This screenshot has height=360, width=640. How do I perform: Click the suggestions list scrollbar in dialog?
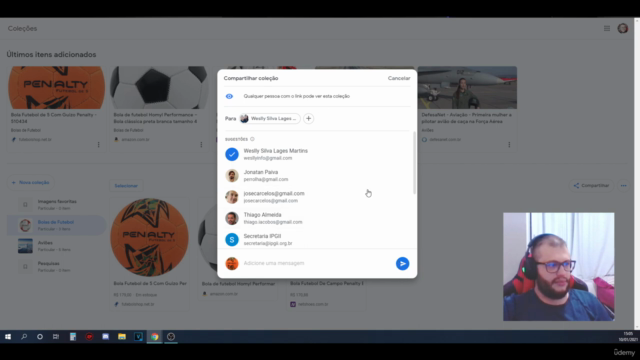click(x=414, y=162)
